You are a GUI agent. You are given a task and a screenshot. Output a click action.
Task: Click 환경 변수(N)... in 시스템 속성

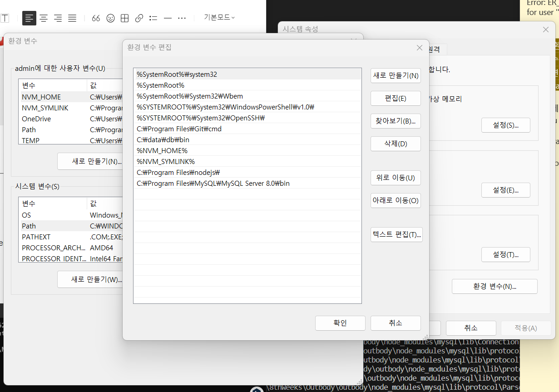[495, 286]
